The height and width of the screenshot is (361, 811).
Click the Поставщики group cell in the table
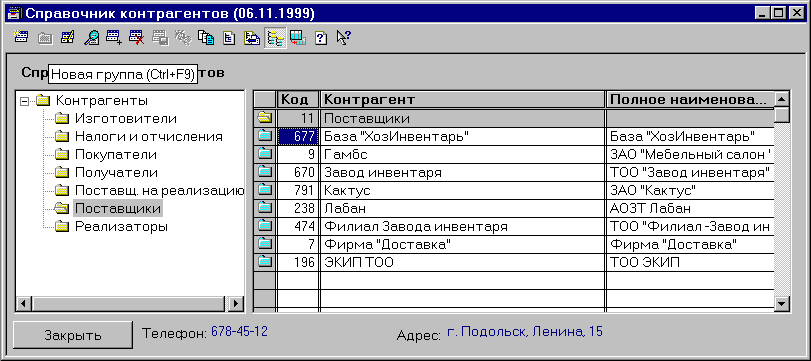[x=462, y=118]
